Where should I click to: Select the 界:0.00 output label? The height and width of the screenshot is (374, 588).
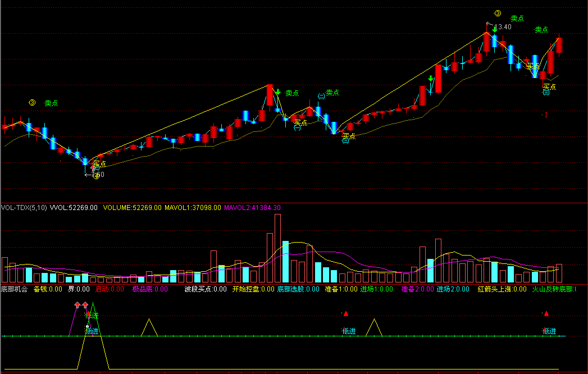tap(79, 289)
